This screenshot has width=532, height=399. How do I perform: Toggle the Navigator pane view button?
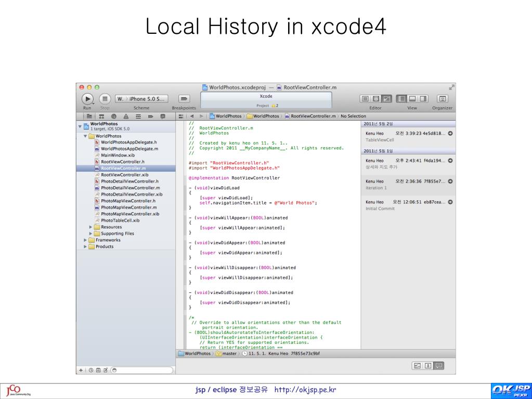pyautogui.click(x=401, y=99)
